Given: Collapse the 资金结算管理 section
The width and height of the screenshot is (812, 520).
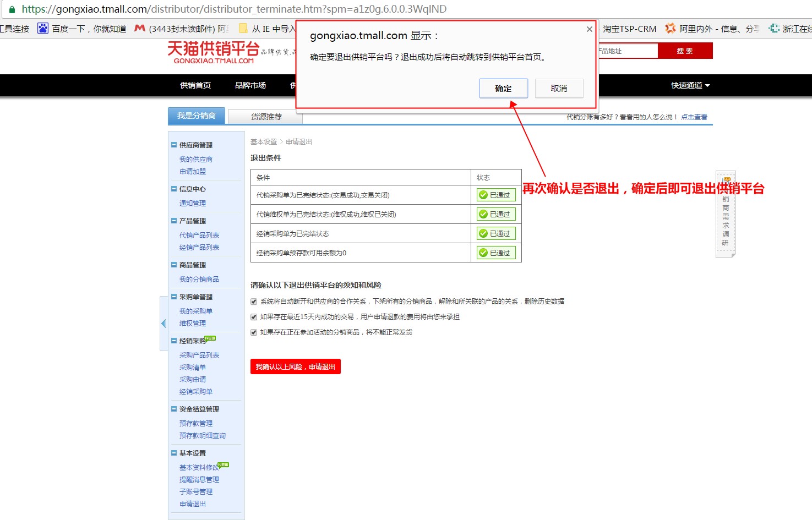Looking at the screenshot, I should [174, 409].
